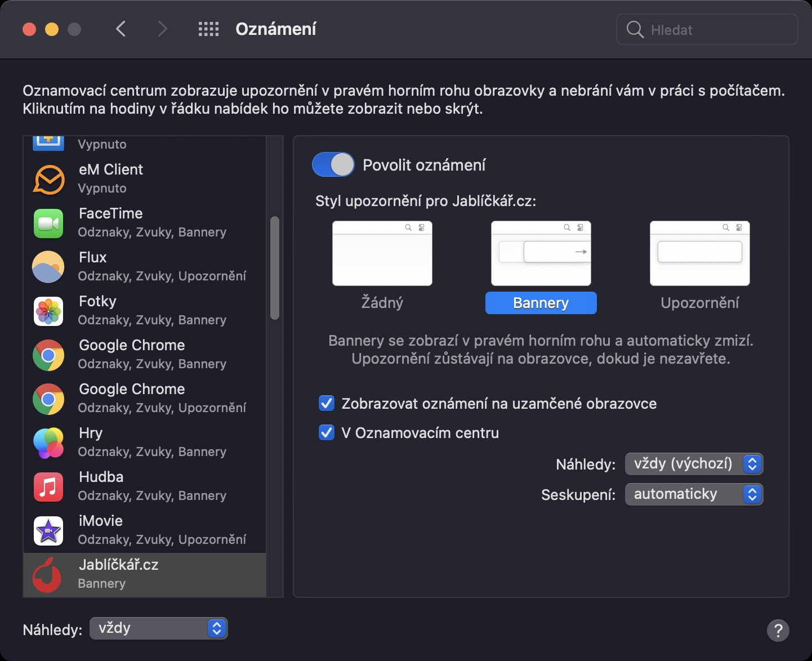
Task: Click the app list vertical scrollbar
Action: (x=275, y=268)
